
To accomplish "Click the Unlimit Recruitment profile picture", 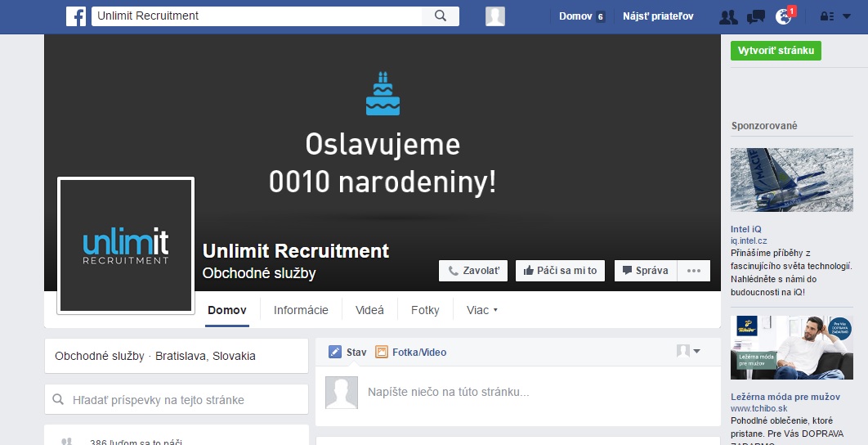I will 126,245.
